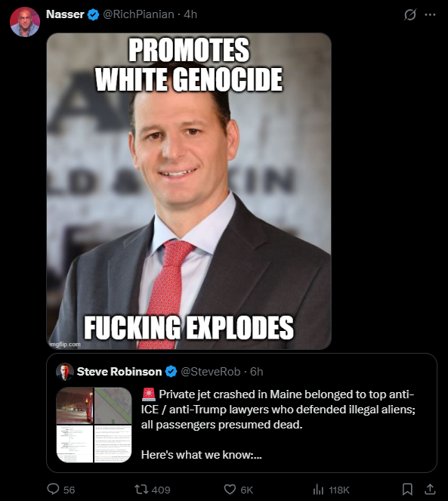Click the Grok slash-circle icon

(410, 14)
